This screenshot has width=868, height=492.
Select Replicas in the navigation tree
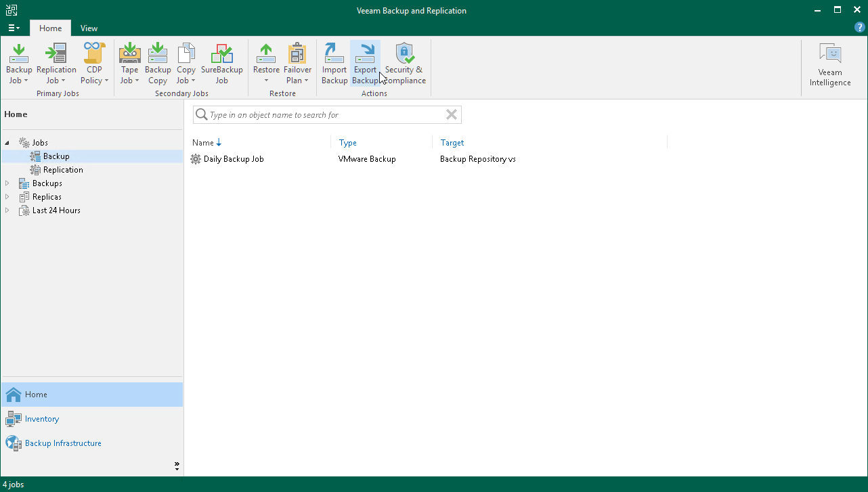[x=47, y=197]
